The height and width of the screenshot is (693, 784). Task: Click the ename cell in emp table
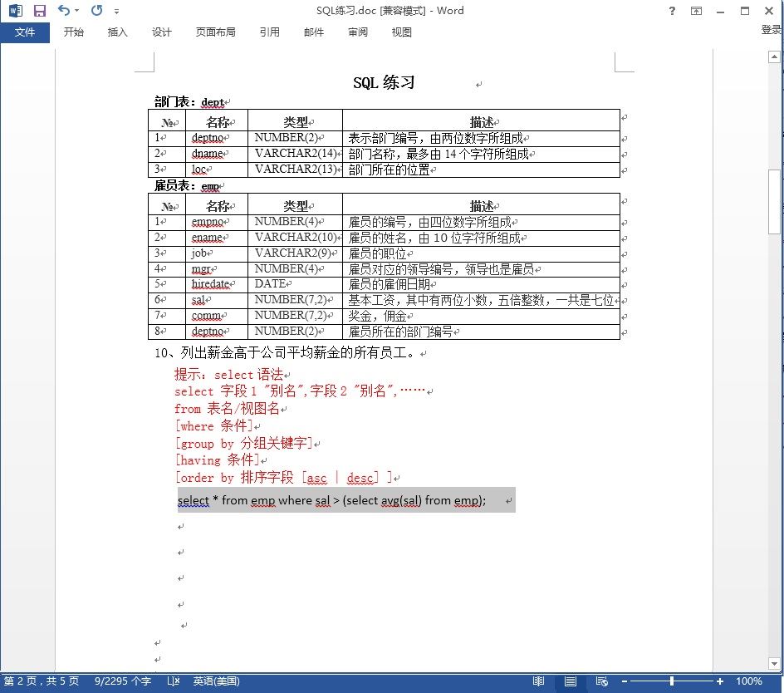(217, 238)
